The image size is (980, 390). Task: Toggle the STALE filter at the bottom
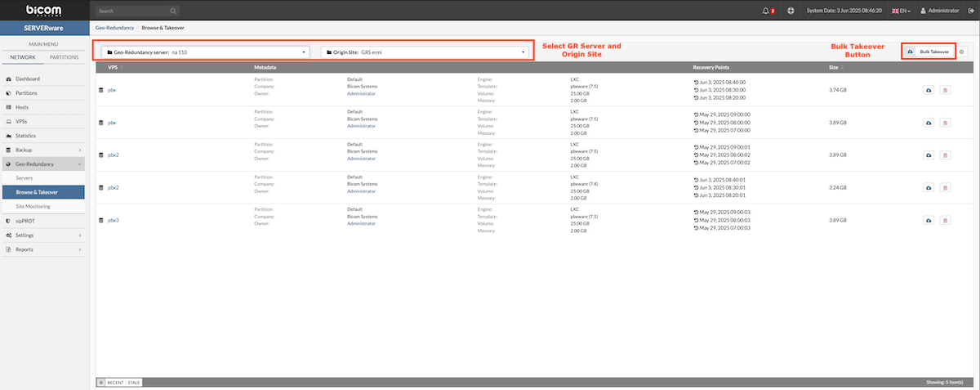coord(134,382)
